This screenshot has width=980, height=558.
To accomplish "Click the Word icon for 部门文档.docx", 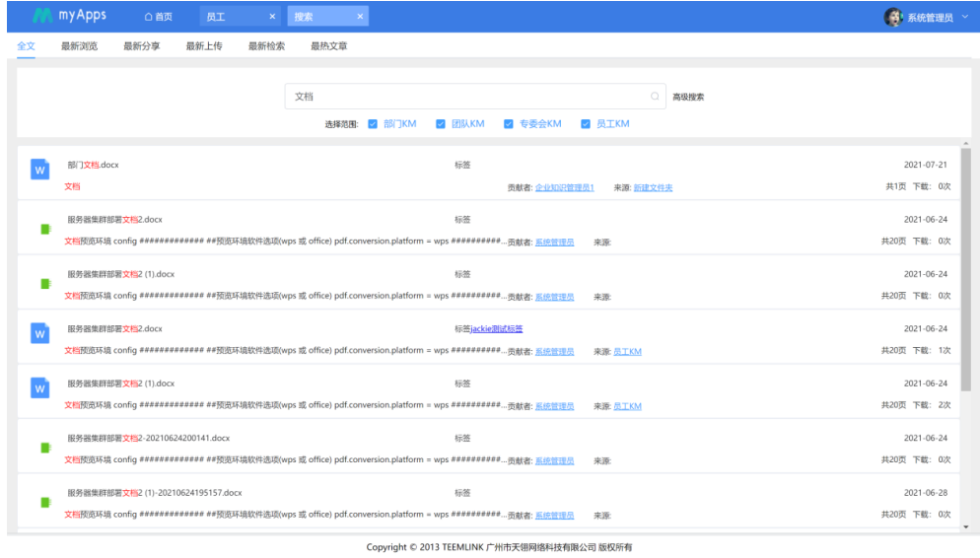I will [x=40, y=170].
